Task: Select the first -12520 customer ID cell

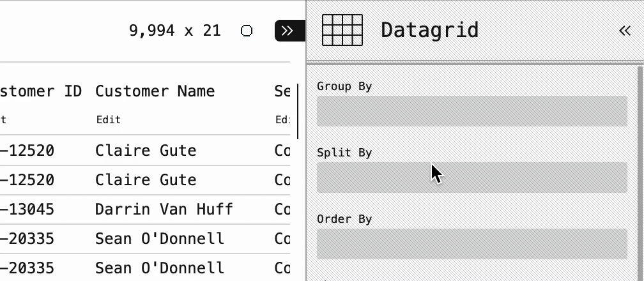Action: (27, 150)
